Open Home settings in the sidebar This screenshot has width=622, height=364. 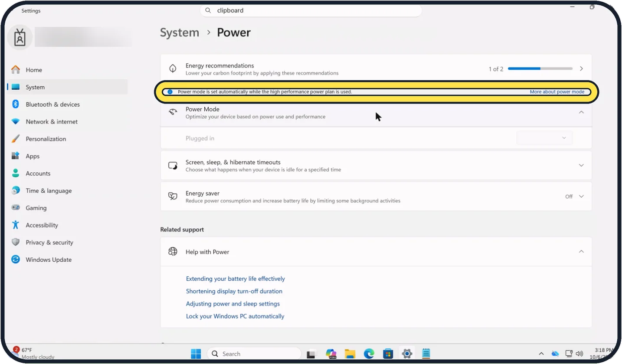pos(67,70)
